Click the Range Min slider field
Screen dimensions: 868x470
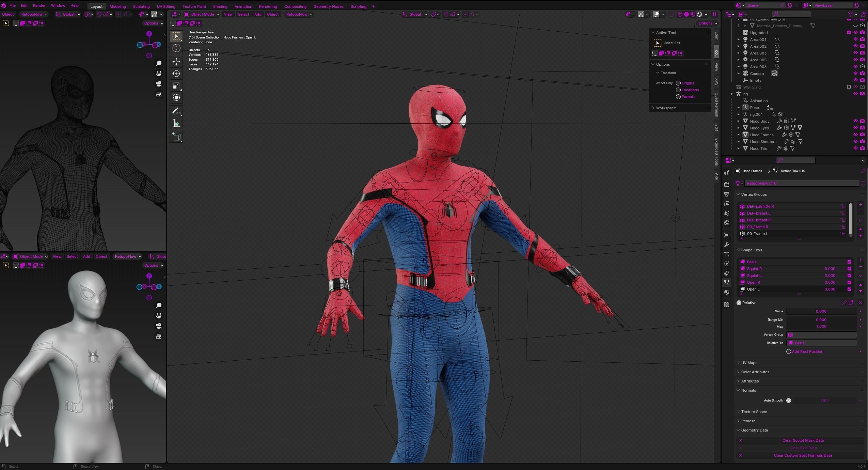coord(821,320)
